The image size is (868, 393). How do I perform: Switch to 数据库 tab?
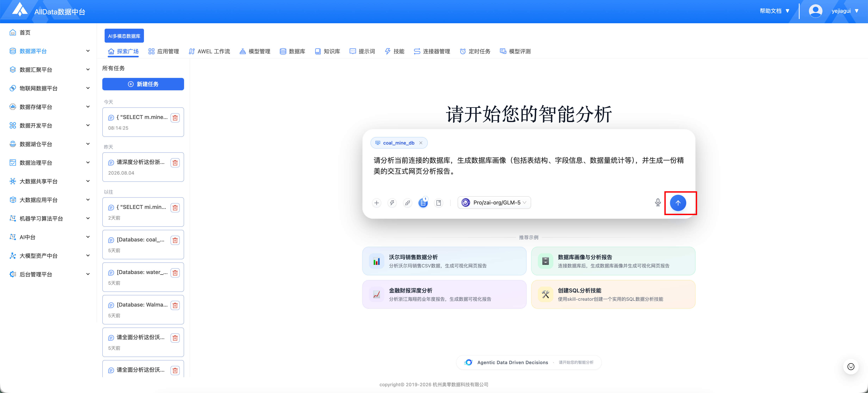[x=293, y=52]
